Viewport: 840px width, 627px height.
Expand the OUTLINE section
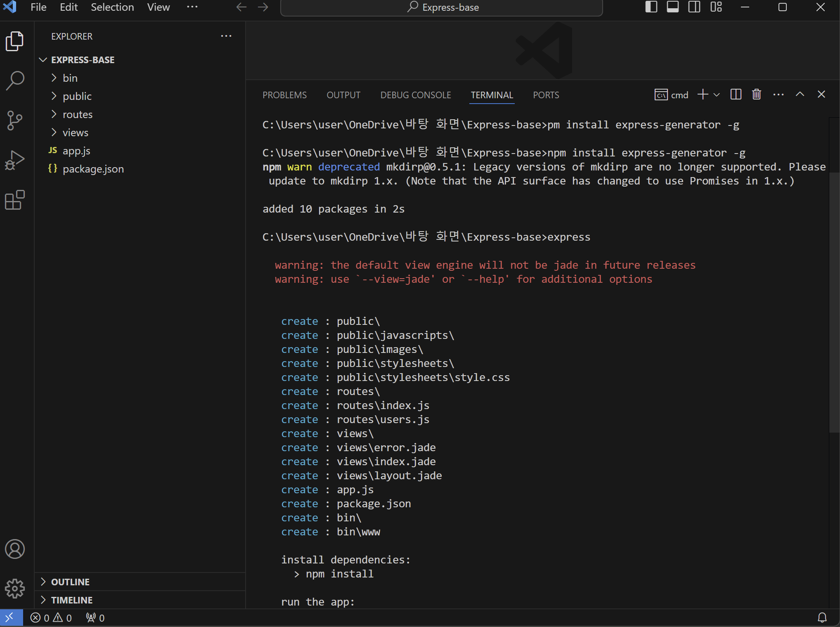(x=70, y=582)
